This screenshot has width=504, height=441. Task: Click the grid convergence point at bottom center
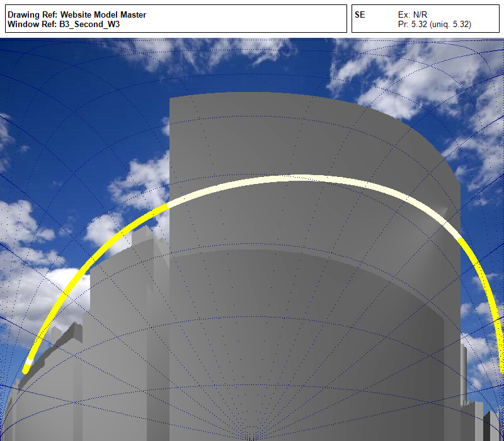(252, 436)
